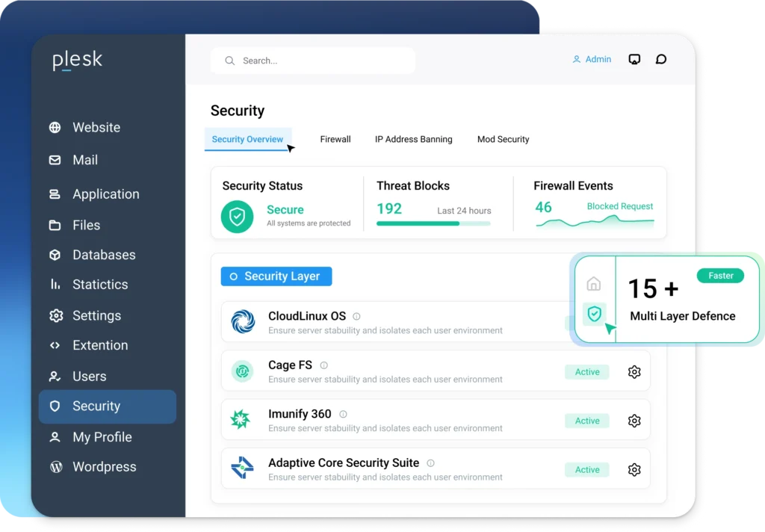Click the Plesk logo
The width and height of the screenshot is (765, 532).
coord(77,61)
